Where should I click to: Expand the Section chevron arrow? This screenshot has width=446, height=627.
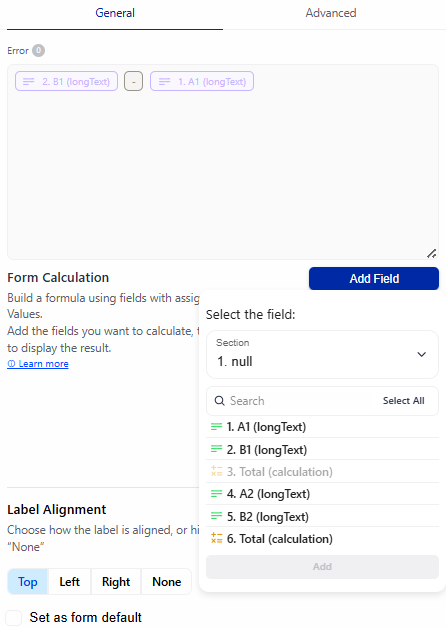(421, 355)
